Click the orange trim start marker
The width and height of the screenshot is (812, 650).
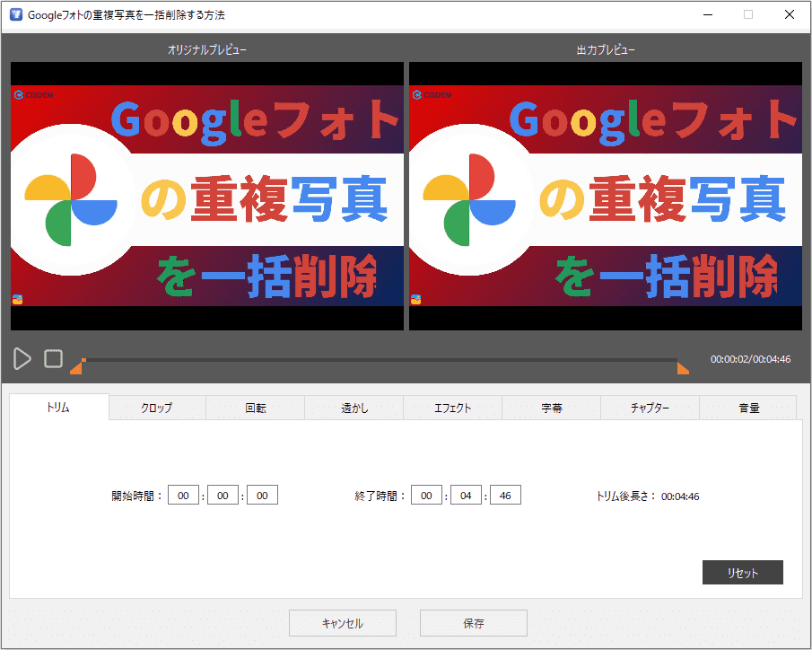78,366
